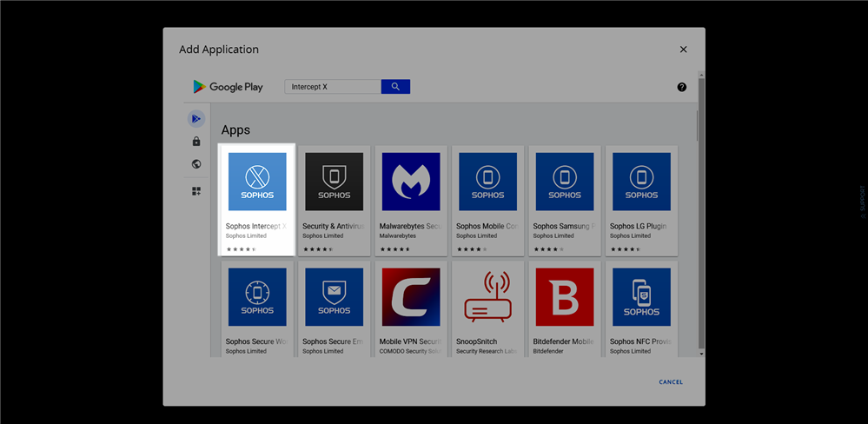Choose the Sophos LG Plugin app icon
868x424 pixels.
click(x=641, y=182)
